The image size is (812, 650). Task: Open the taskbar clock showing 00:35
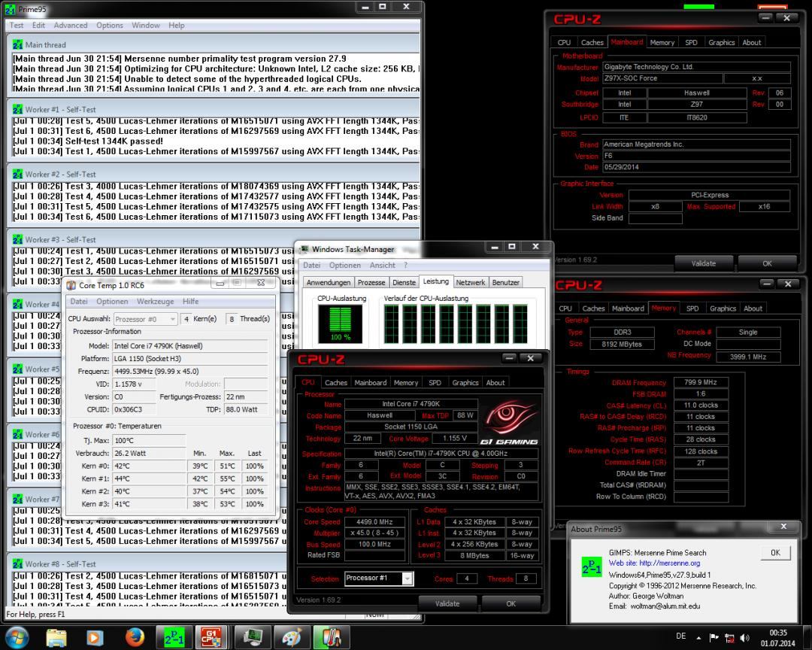[778, 638]
